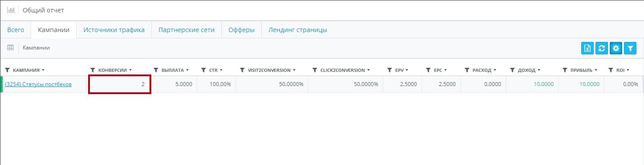644x165 pixels.
Task: Select EPV value 2.5000
Action: point(409,84)
